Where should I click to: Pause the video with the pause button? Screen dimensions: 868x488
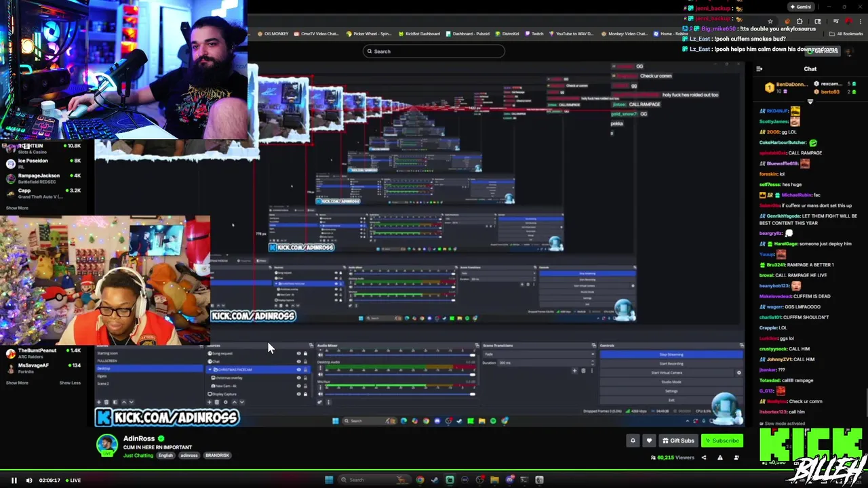click(x=14, y=481)
